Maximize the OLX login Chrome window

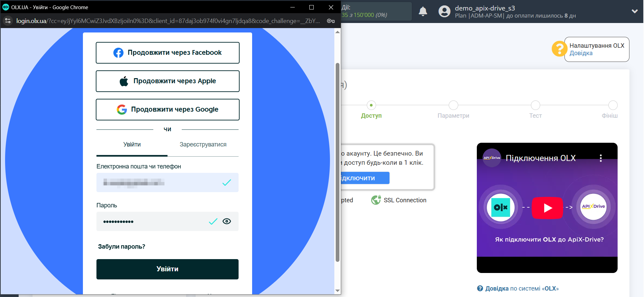[312, 7]
